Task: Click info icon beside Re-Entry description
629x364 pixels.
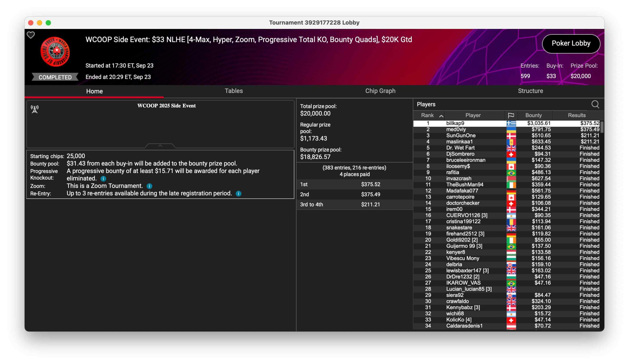Action: click(x=238, y=193)
